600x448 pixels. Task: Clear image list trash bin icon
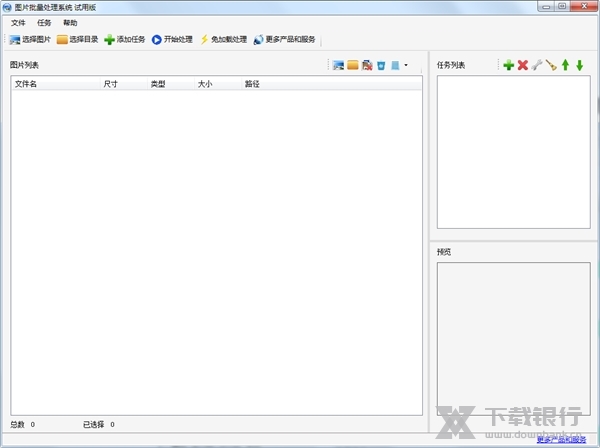coord(381,65)
